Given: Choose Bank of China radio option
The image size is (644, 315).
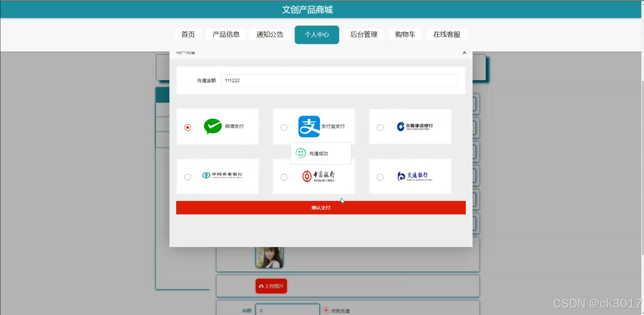Looking at the screenshot, I should click(x=284, y=177).
